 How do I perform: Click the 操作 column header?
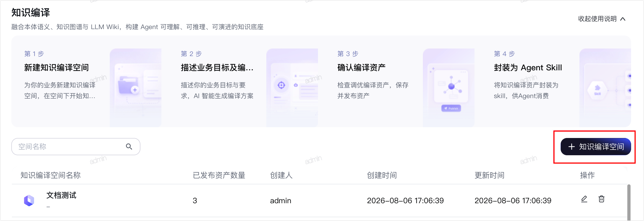(588, 175)
